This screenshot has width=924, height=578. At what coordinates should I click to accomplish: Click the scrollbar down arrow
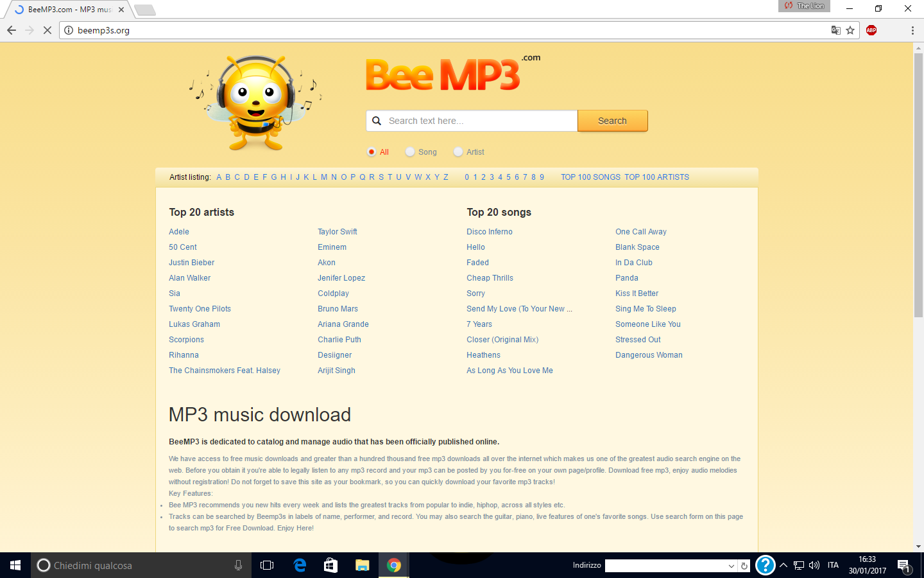[918, 547]
